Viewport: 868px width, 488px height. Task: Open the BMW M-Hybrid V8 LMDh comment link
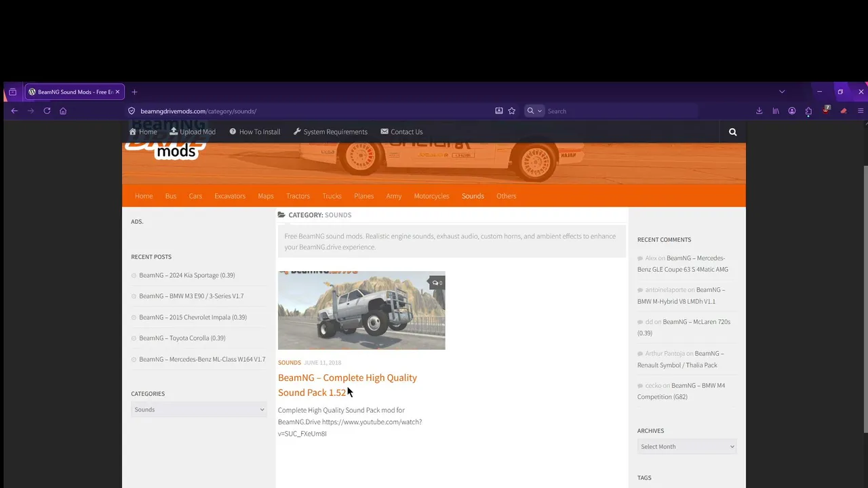[x=681, y=296]
